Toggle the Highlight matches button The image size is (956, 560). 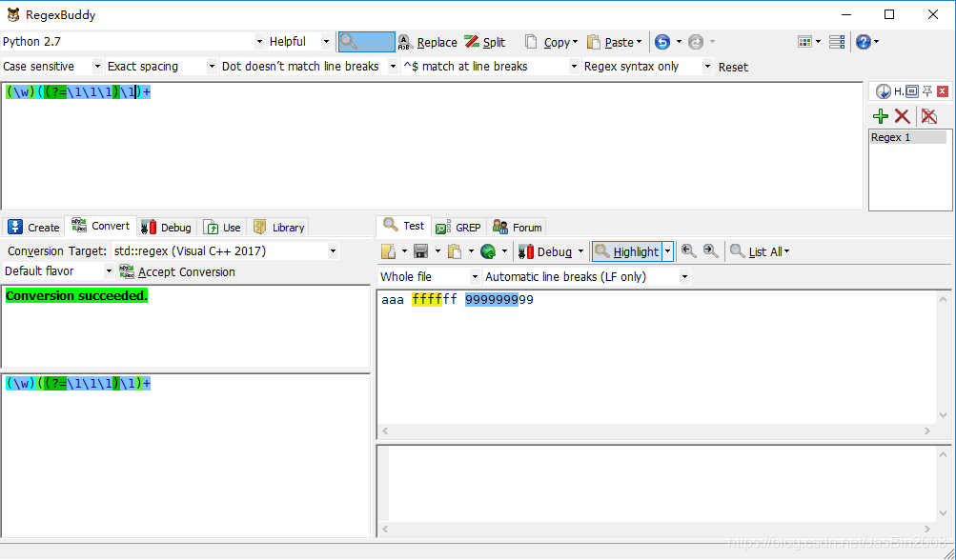(627, 251)
